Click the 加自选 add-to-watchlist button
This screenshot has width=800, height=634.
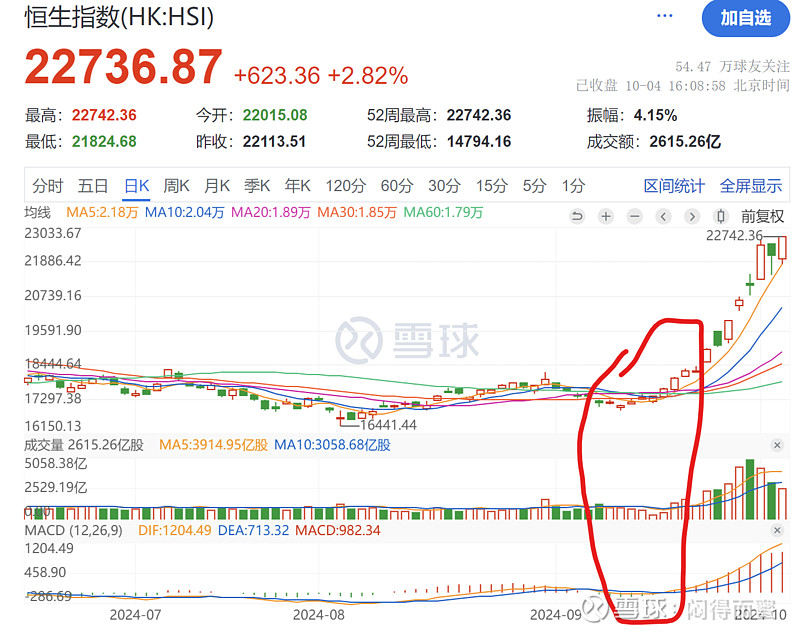click(x=746, y=19)
